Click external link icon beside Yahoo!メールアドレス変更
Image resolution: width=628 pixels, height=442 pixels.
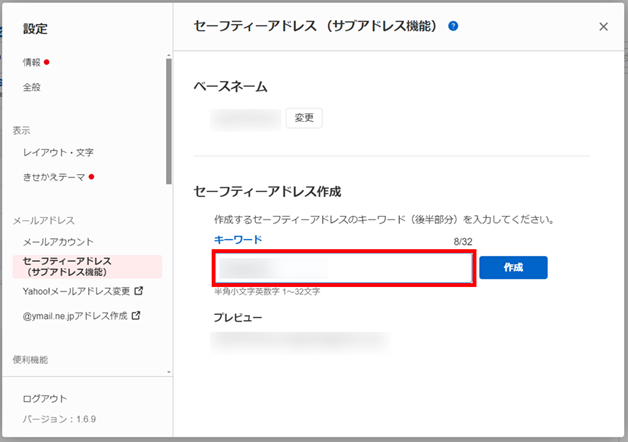tap(138, 292)
